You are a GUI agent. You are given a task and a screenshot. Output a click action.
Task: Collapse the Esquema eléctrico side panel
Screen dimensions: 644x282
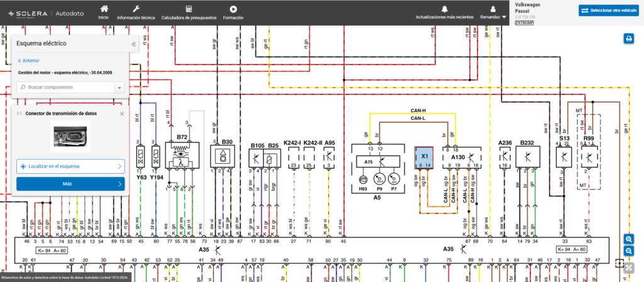(x=133, y=44)
